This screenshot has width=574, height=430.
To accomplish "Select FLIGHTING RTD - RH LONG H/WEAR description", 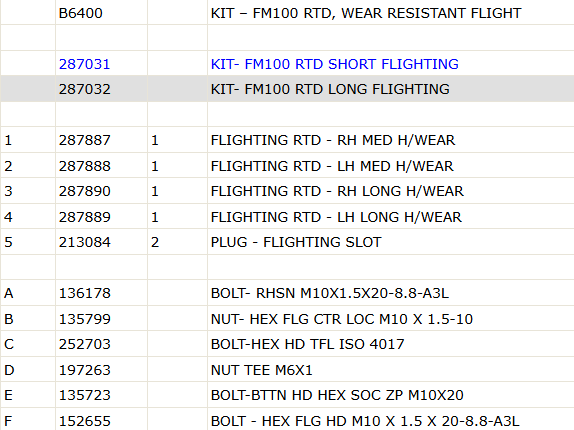I will (x=337, y=191).
